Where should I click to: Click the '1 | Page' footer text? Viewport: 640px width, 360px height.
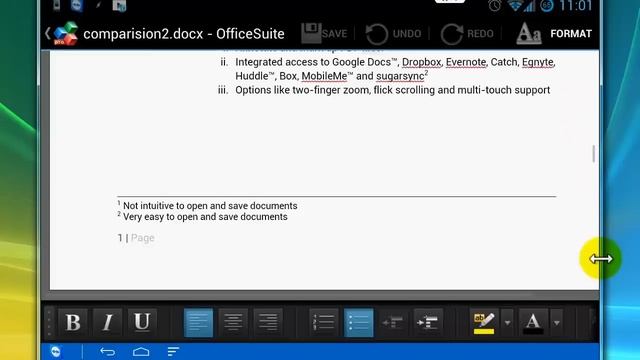(x=136, y=238)
